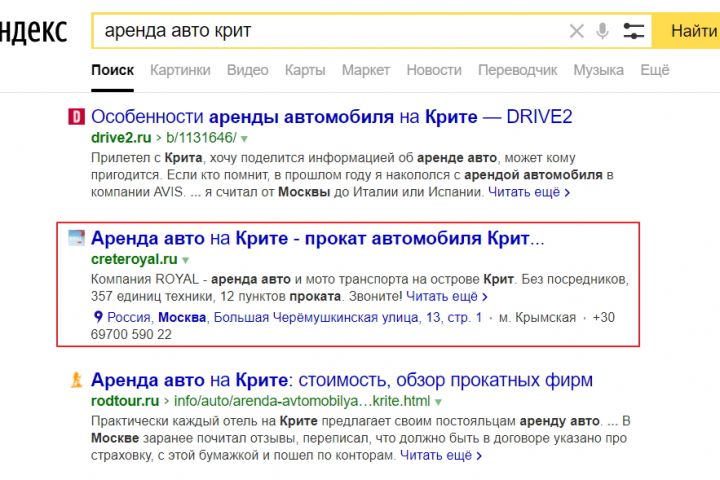Click the Найти search button
Image resolution: width=720 pixels, height=480 pixels.
[x=686, y=31]
